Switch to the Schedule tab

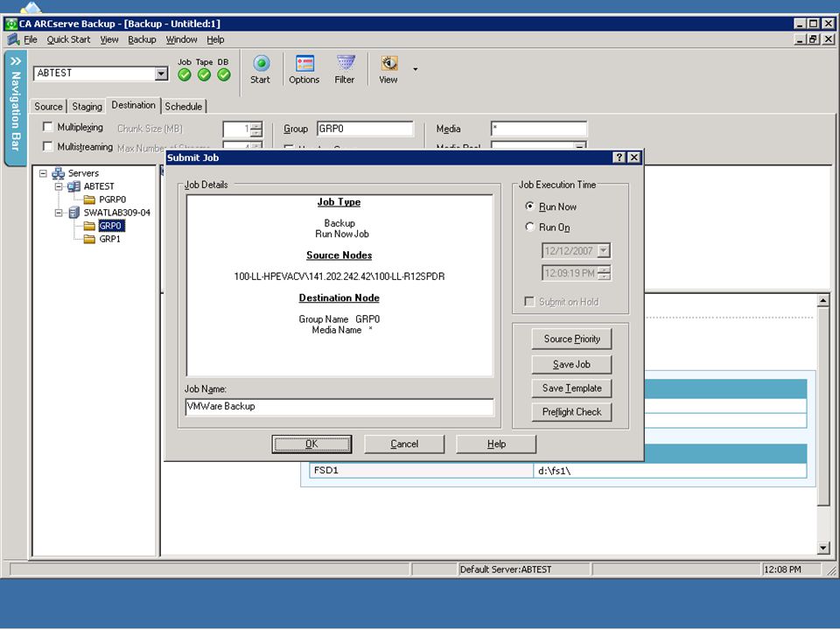click(x=183, y=107)
